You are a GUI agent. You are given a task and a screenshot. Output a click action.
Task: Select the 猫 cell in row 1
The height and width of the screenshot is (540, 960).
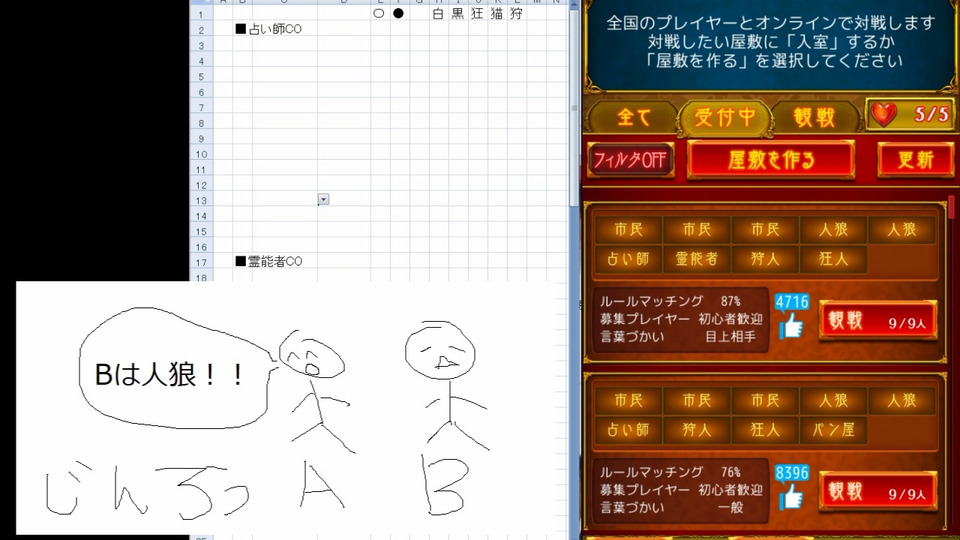click(497, 13)
